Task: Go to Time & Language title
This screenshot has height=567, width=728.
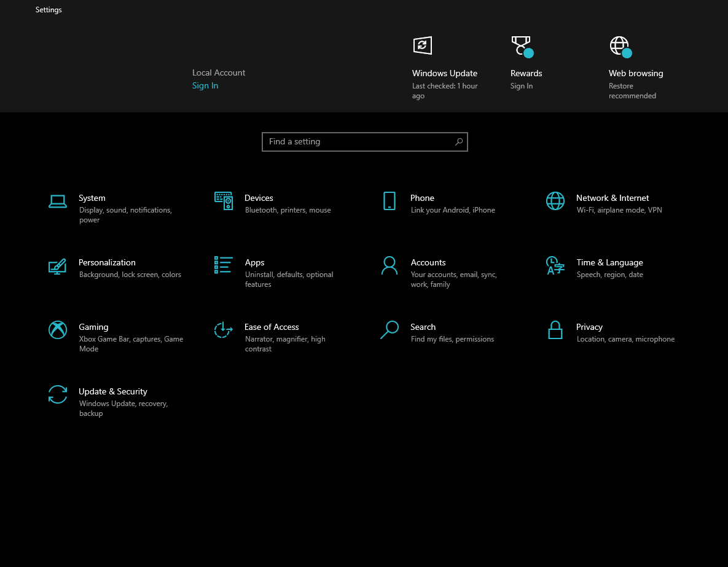Action: coord(609,262)
